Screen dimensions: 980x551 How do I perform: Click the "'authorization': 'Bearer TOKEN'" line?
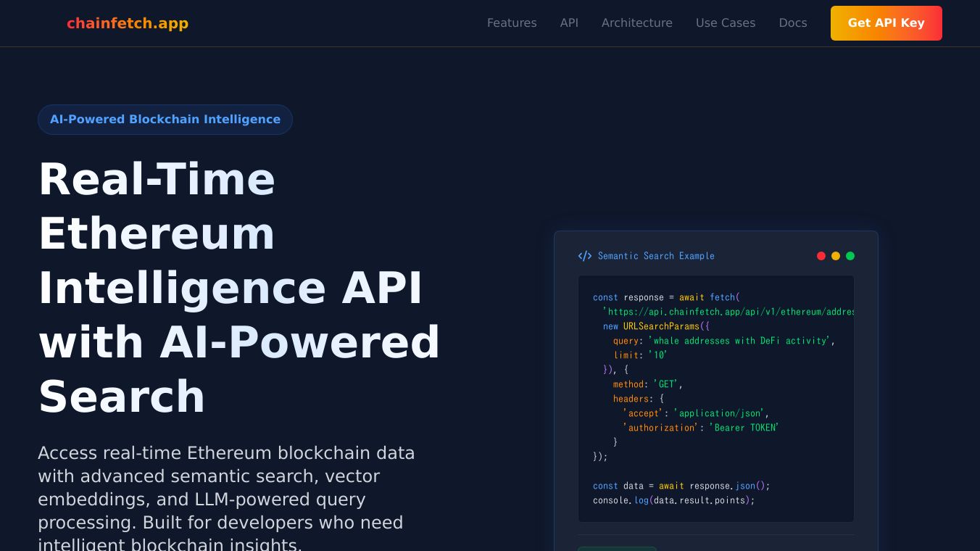pyautogui.click(x=701, y=428)
